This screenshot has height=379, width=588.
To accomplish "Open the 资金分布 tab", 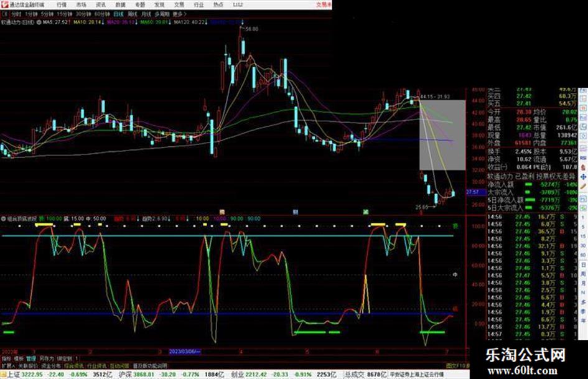I will pyautogui.click(x=50, y=366).
